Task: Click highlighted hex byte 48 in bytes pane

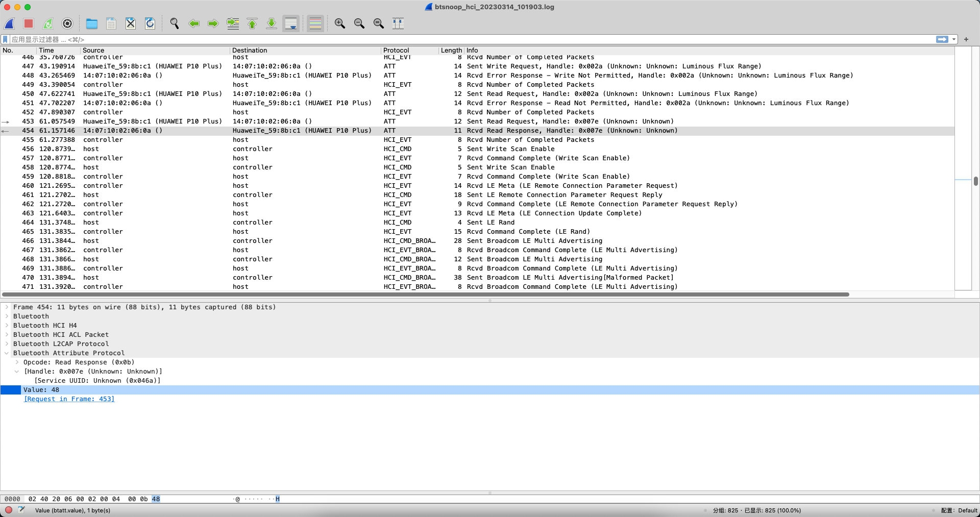Action: [x=156, y=499]
